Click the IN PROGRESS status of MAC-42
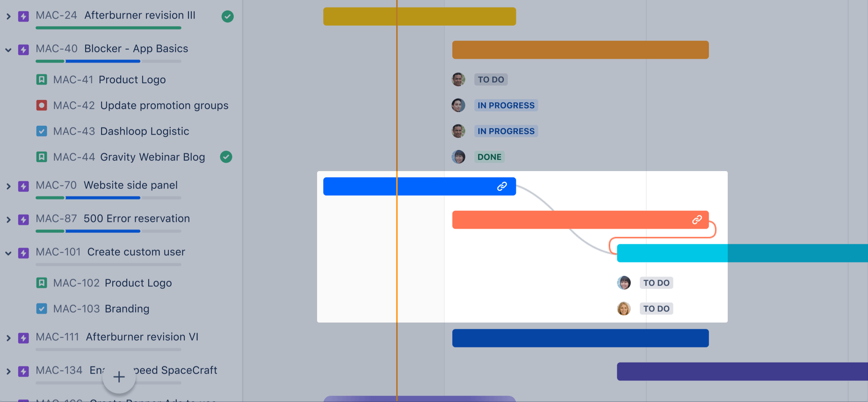Screen dimensions: 868x402 tap(506, 105)
